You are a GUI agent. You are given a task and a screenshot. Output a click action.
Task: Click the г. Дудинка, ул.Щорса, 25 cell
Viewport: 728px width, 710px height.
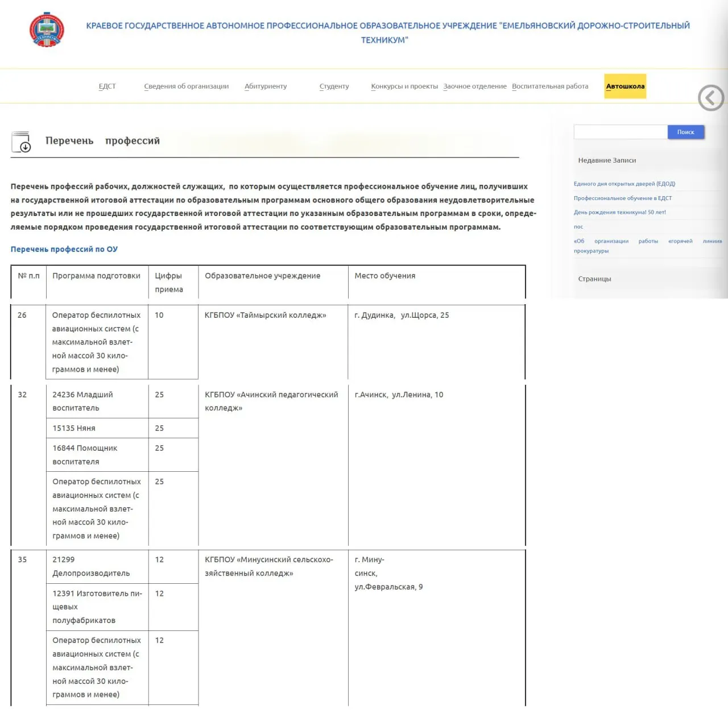point(436,342)
